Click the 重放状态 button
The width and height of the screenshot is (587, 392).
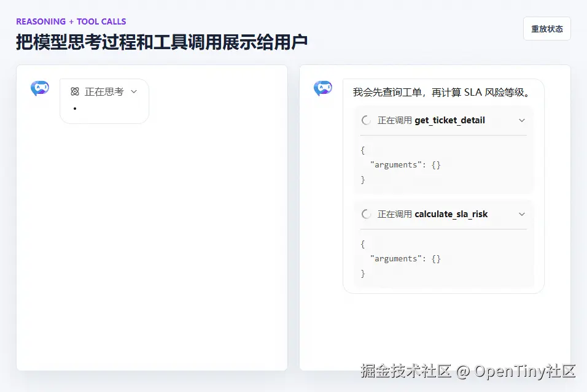coord(546,28)
